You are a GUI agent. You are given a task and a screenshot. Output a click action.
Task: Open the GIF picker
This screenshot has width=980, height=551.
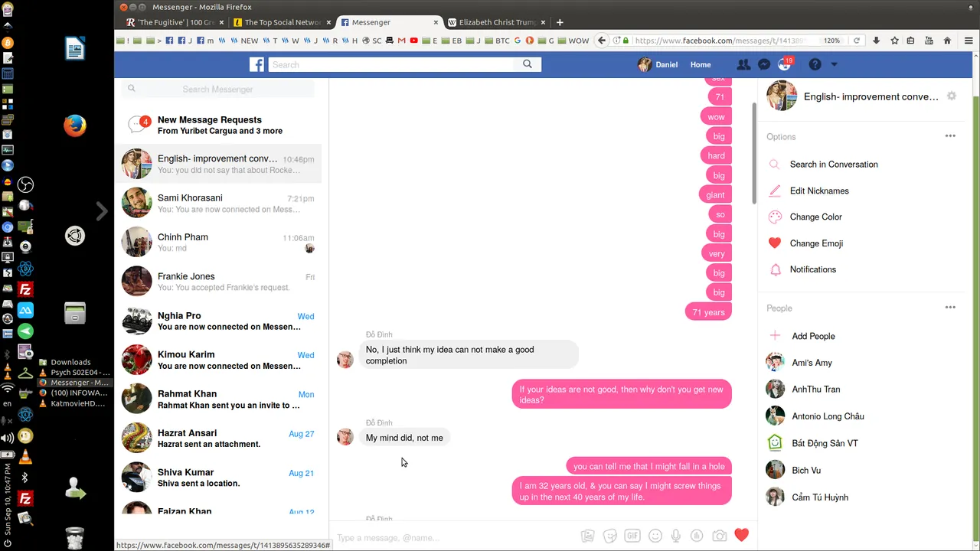[632, 536]
